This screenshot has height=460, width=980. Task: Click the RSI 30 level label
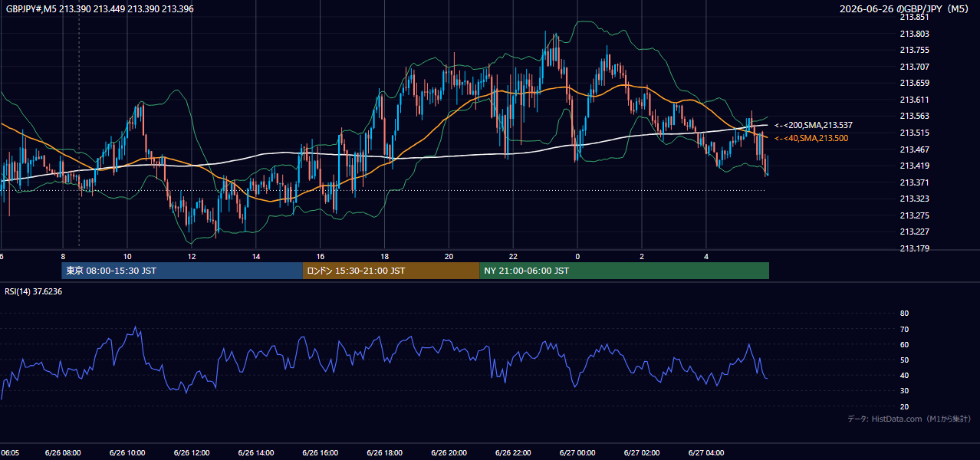904,391
